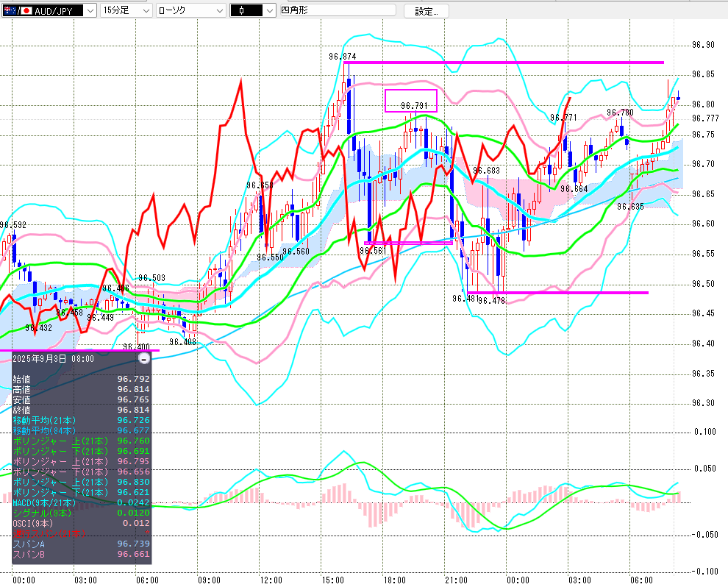Click the 96.664 price label on chart
The width and height of the screenshot is (728, 587).
tap(574, 188)
